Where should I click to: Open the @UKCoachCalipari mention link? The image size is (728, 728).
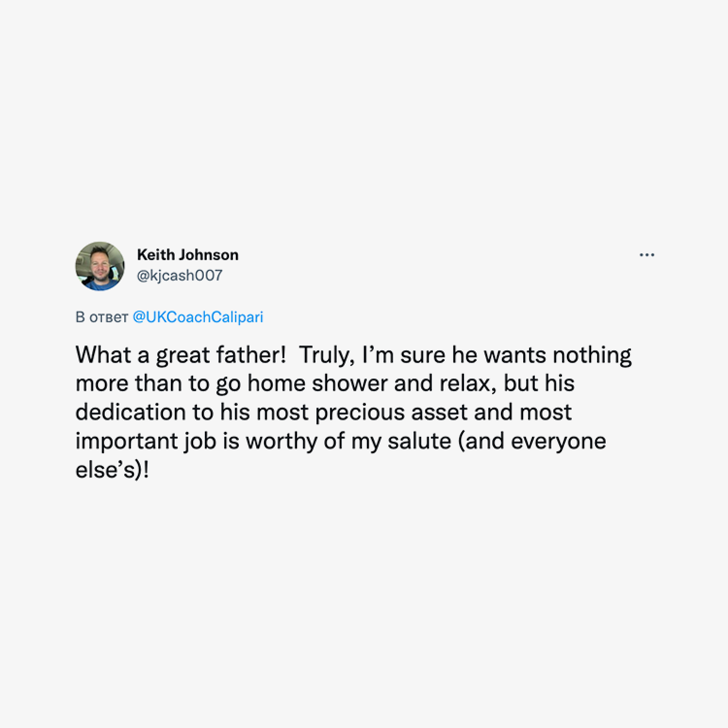(x=198, y=317)
